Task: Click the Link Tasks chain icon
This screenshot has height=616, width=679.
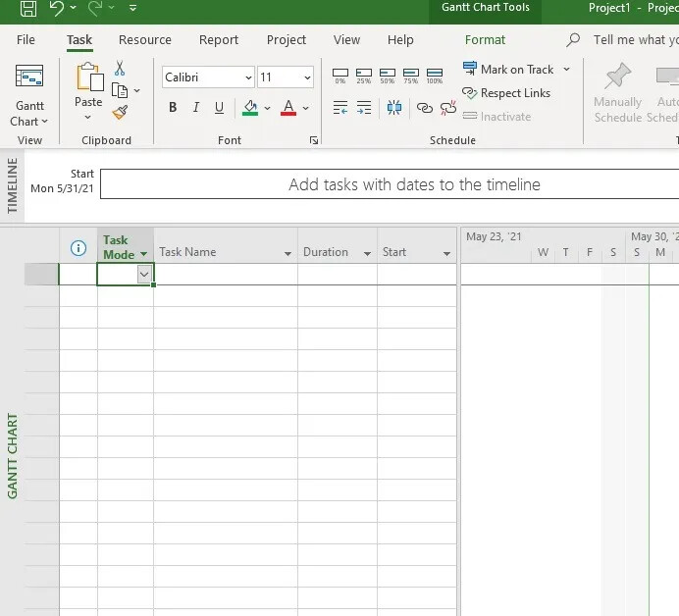Action: (x=424, y=107)
